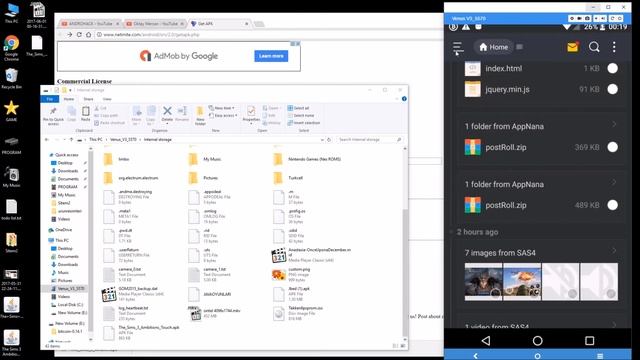
Task: Click Invert selection in ribbon
Action: point(304,123)
